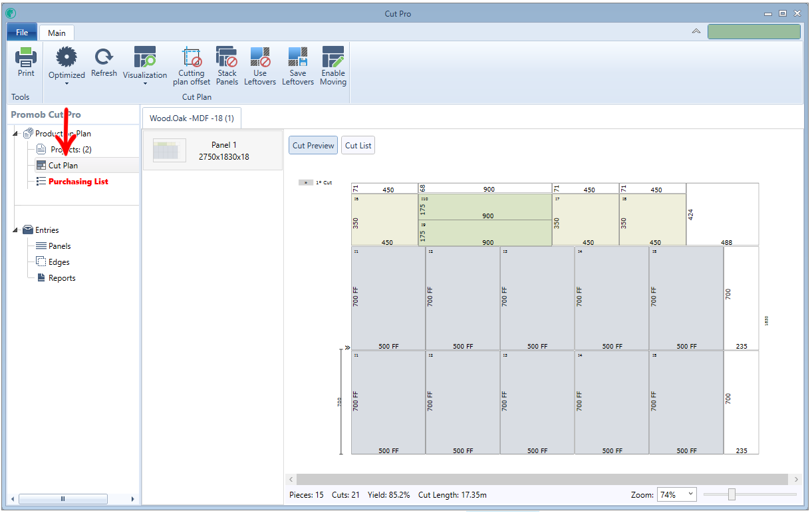Select the Cut Preview button
Screen dimensions: 812x513
click(x=313, y=146)
